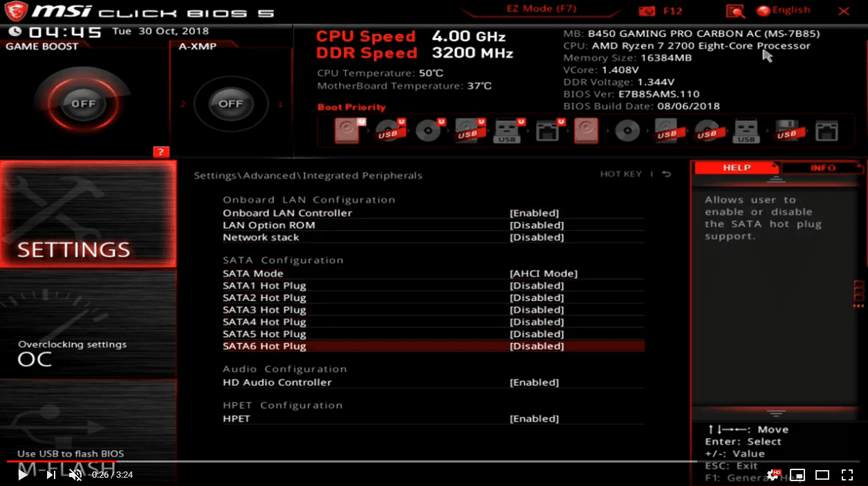Change Onboard LAN Controller value

[x=534, y=213]
